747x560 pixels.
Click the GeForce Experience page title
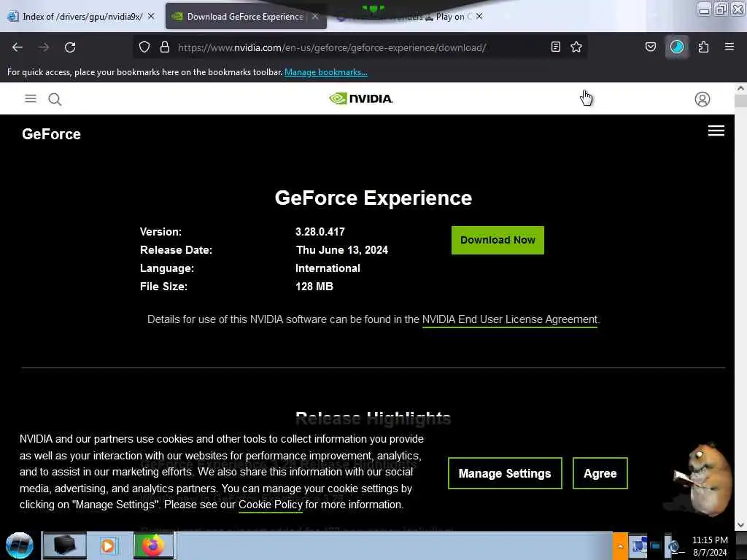pyautogui.click(x=373, y=198)
